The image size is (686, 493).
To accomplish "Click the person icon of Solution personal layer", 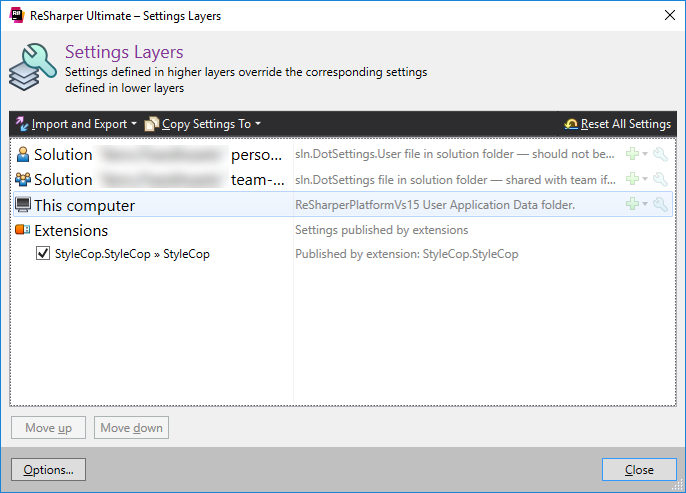I will [23, 154].
